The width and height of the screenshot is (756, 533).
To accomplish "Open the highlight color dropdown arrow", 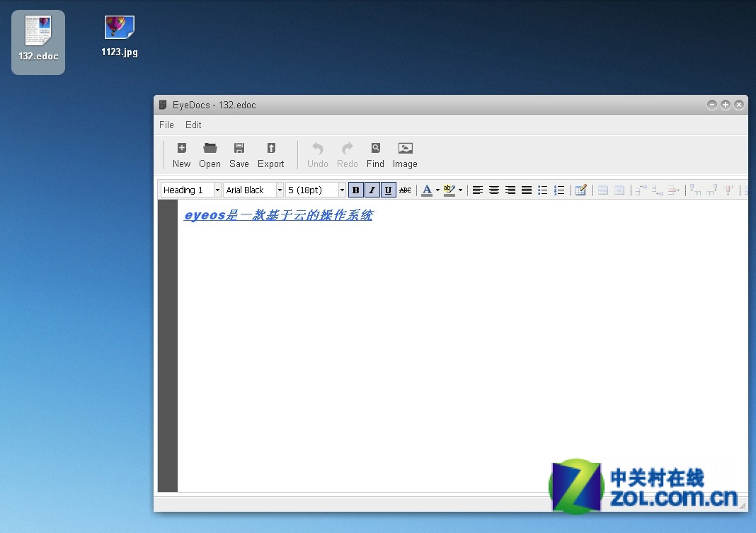I will click(x=460, y=190).
